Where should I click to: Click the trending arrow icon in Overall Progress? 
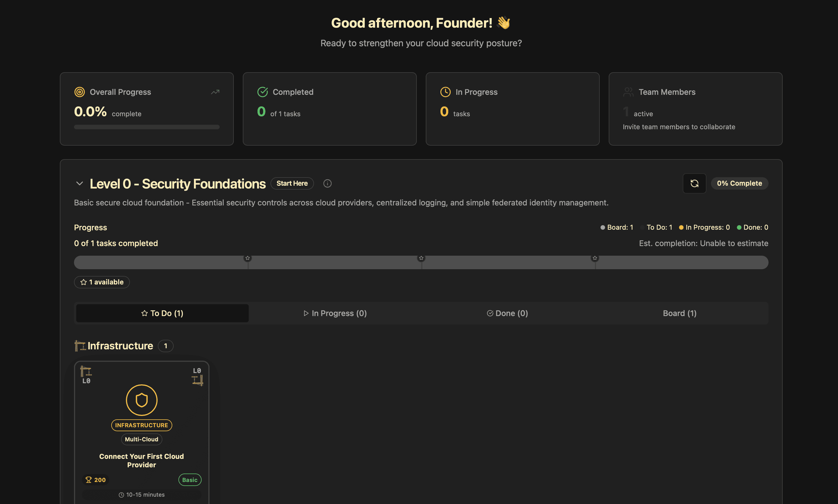(x=215, y=92)
